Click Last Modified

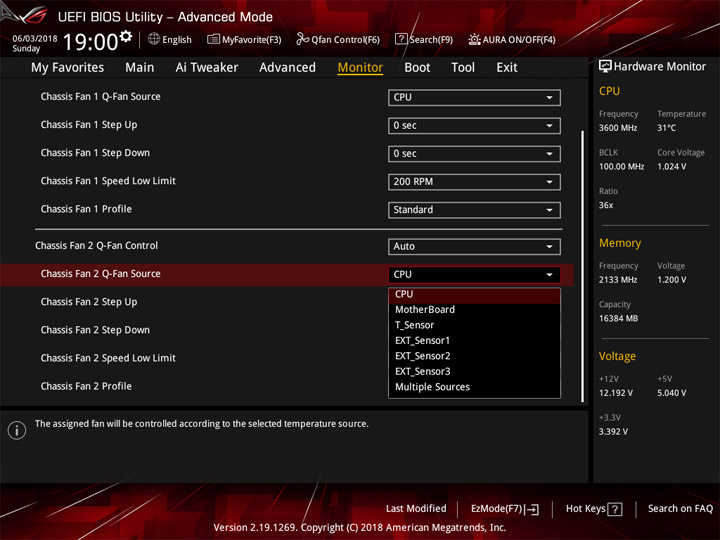tap(416, 509)
